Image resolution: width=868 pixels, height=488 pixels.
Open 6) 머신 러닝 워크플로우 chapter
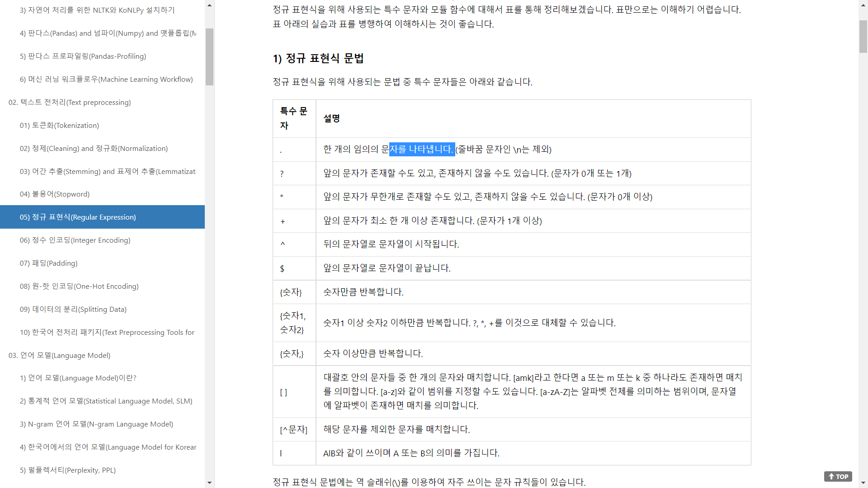tap(106, 79)
